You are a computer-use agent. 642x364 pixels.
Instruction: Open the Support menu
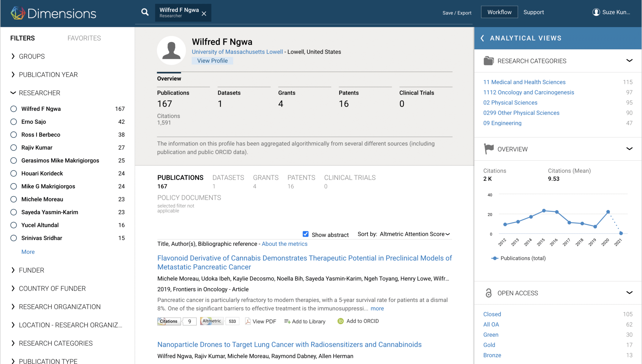tap(534, 12)
